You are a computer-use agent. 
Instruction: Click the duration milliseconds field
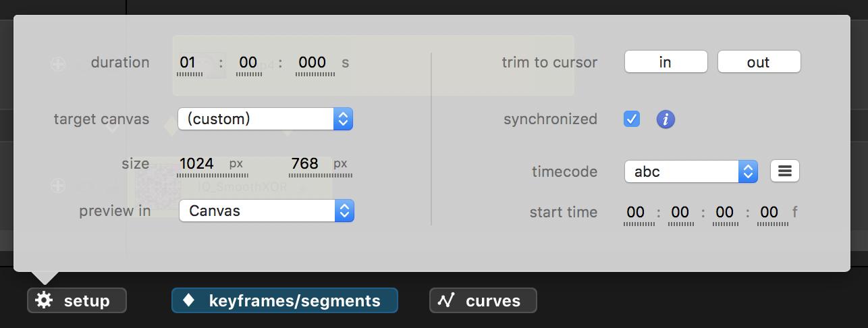pos(313,63)
